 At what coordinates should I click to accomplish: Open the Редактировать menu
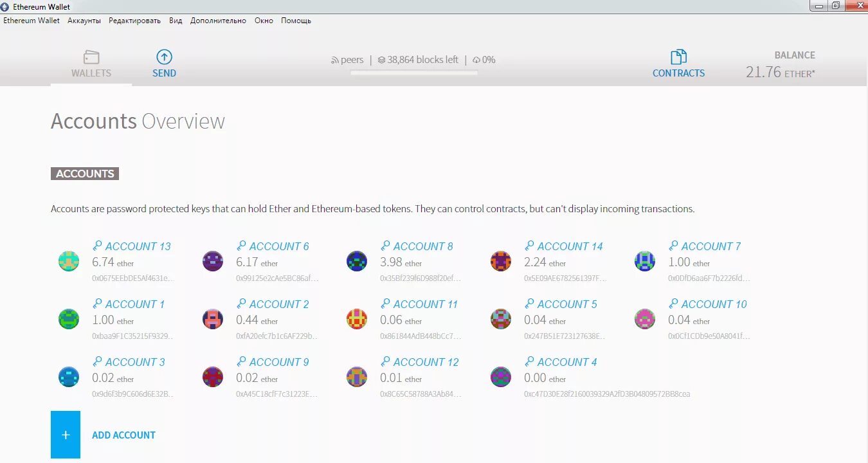(x=134, y=21)
